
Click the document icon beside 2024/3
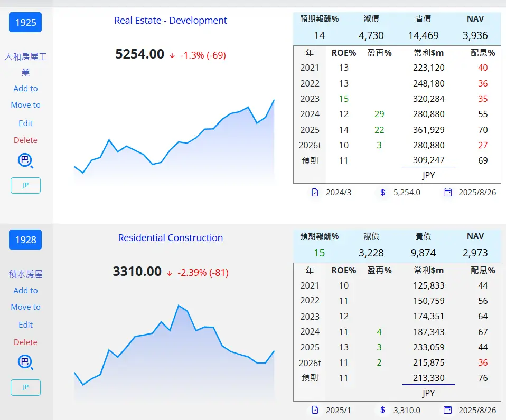pos(315,193)
